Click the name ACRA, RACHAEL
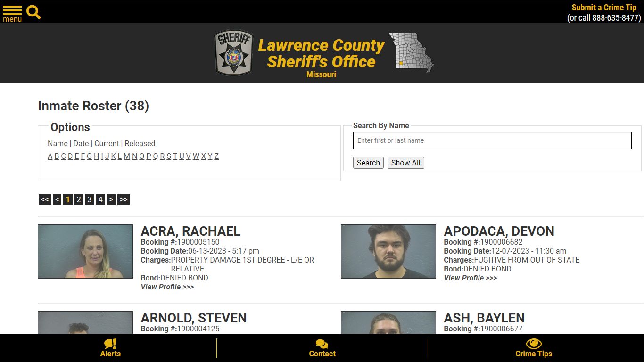644x362 pixels. 190,231
